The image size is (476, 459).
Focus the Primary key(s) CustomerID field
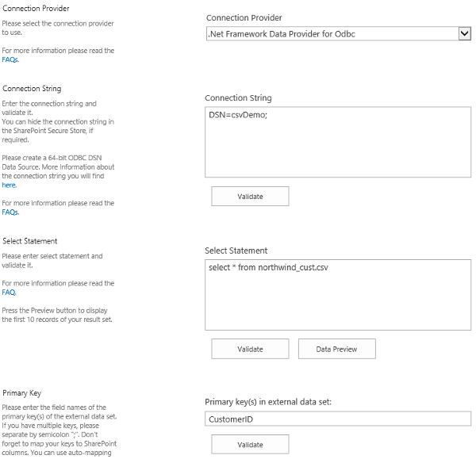[337, 419]
